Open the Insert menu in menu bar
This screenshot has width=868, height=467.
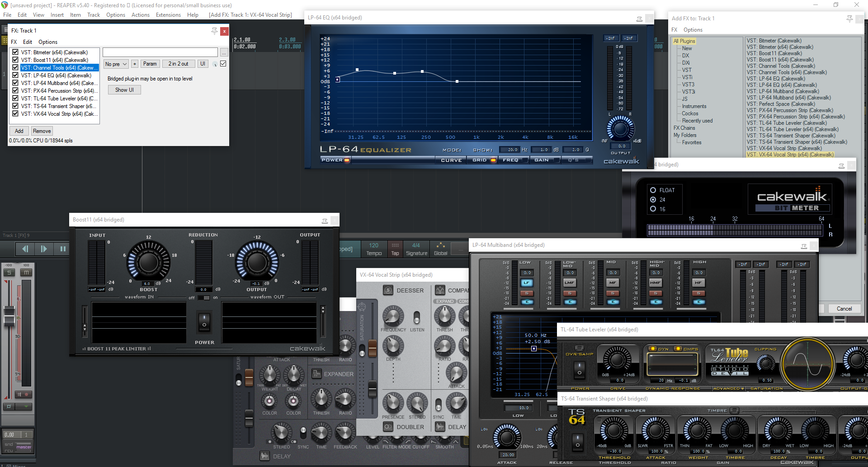(x=57, y=15)
